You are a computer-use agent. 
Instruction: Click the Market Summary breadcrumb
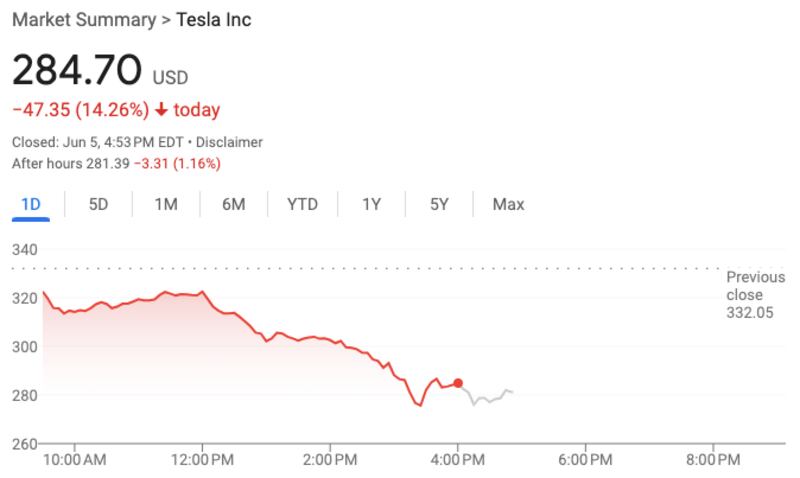pyautogui.click(x=83, y=20)
